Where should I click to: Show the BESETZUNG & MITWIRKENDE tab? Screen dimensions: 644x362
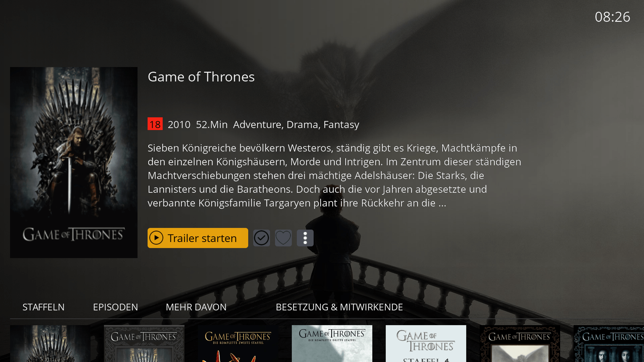click(x=339, y=307)
